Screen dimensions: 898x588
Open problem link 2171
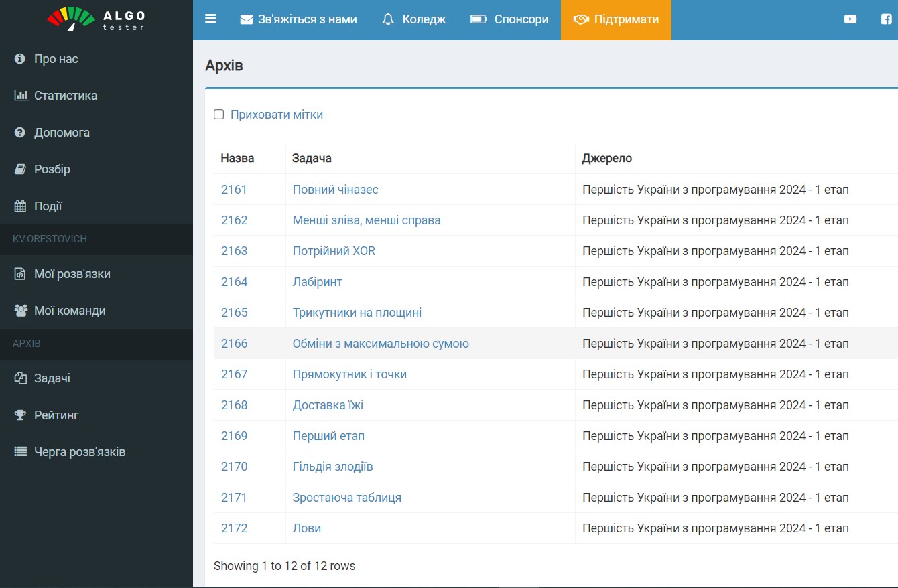point(234,498)
